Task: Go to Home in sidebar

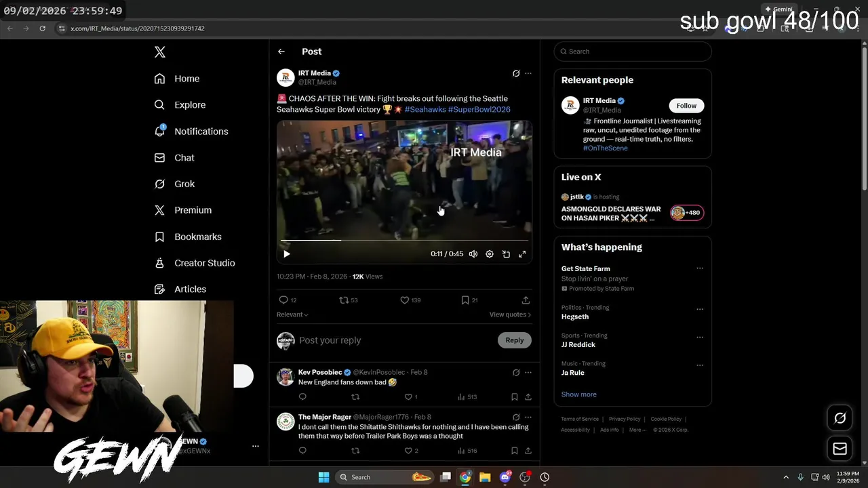Action: click(177, 79)
